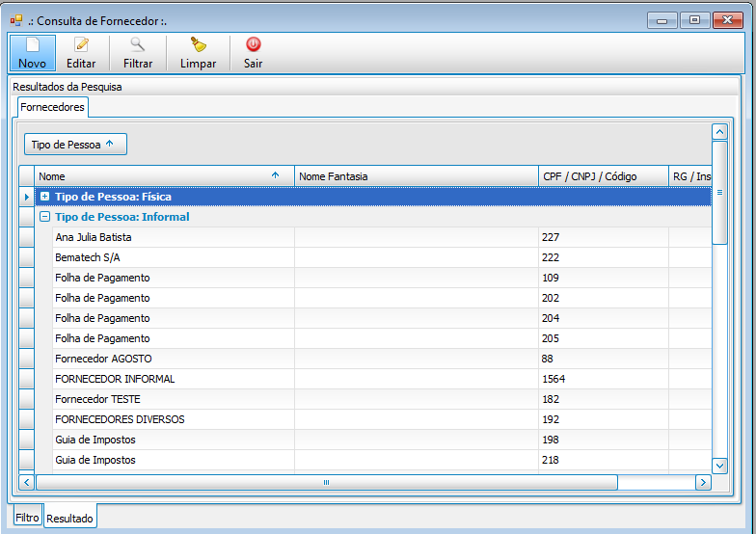
Task: Select the Bematech S/A row
Action: tap(382, 257)
